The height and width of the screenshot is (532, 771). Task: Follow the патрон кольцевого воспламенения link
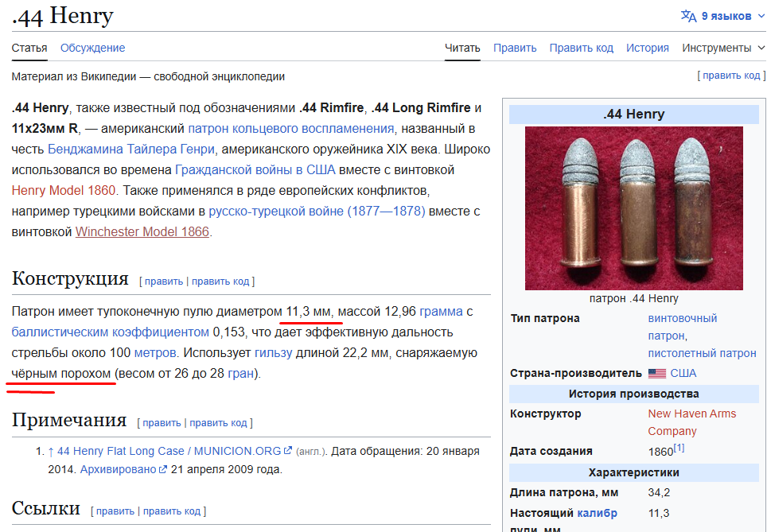(291, 129)
